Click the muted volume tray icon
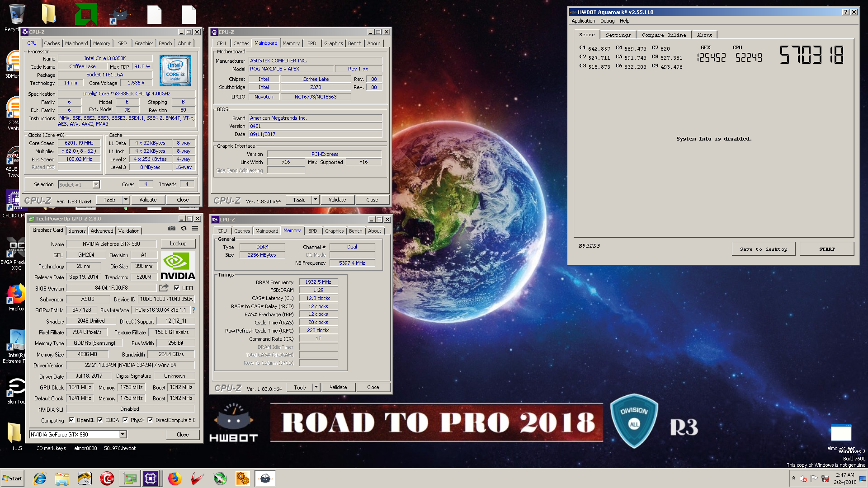 coord(803,479)
